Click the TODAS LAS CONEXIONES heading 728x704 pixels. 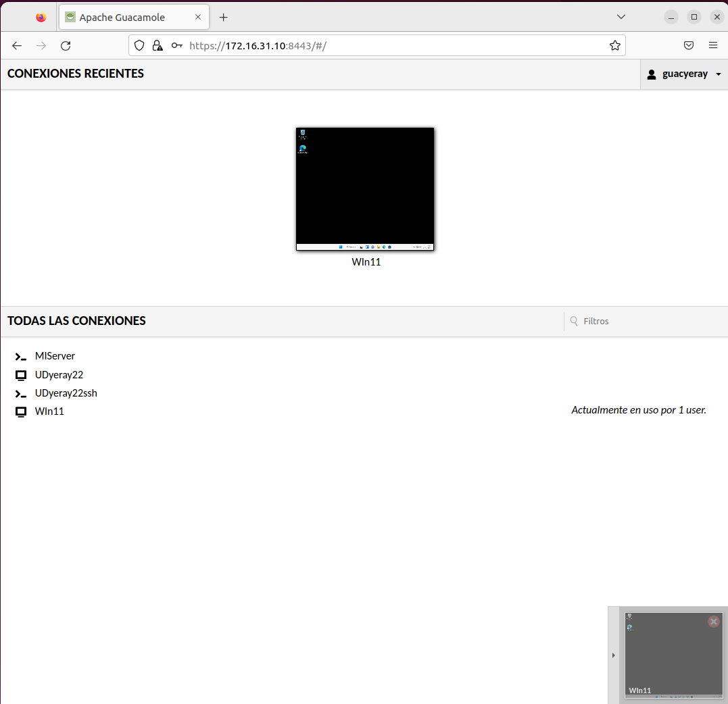click(x=76, y=321)
